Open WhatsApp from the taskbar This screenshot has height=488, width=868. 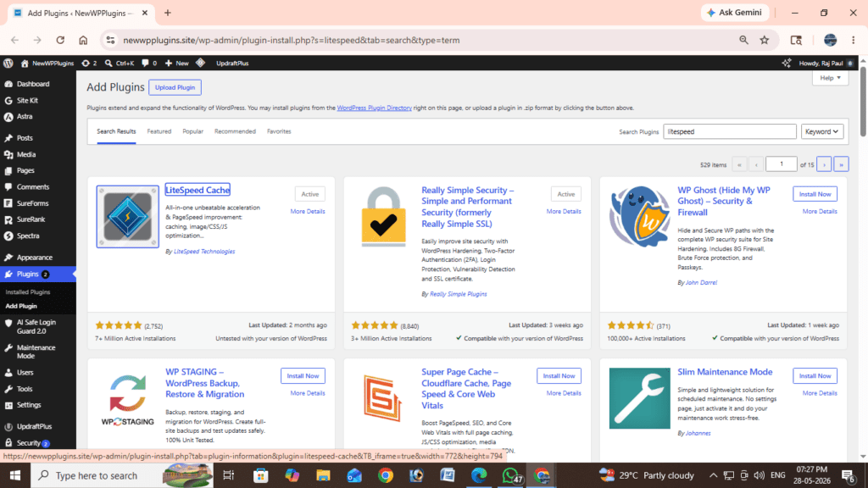tap(510, 475)
